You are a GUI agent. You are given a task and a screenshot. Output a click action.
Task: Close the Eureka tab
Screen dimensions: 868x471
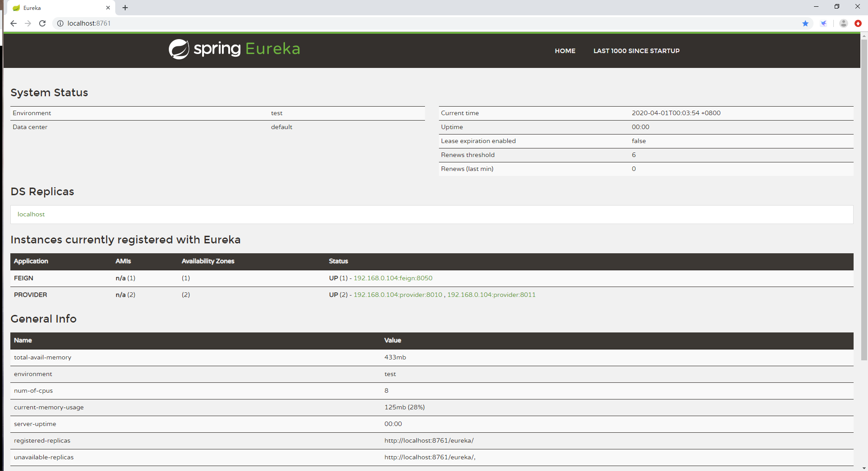point(108,8)
